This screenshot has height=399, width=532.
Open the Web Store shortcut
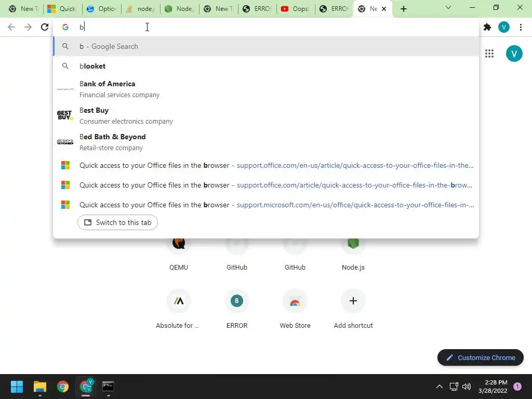pos(295,309)
